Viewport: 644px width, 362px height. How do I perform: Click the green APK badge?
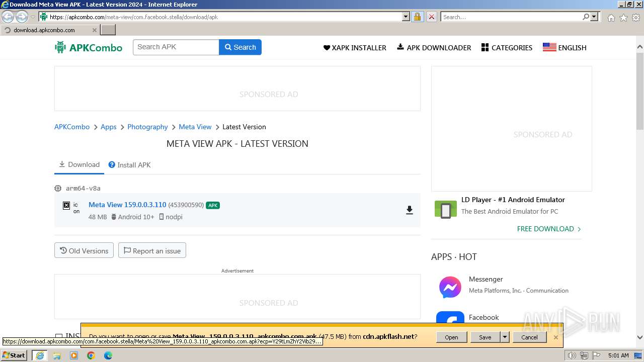point(213,205)
